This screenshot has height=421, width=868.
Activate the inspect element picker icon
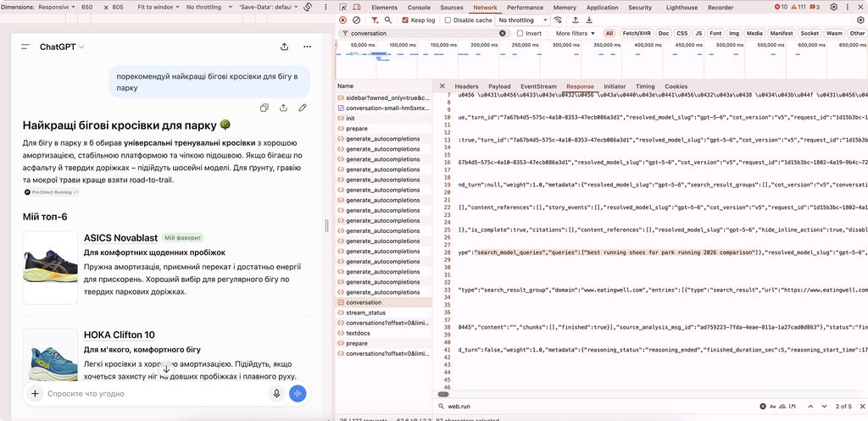coord(342,7)
